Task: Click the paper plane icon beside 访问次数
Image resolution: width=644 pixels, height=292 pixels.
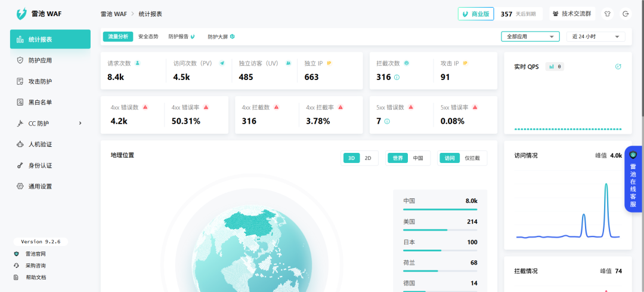Action: click(222, 63)
